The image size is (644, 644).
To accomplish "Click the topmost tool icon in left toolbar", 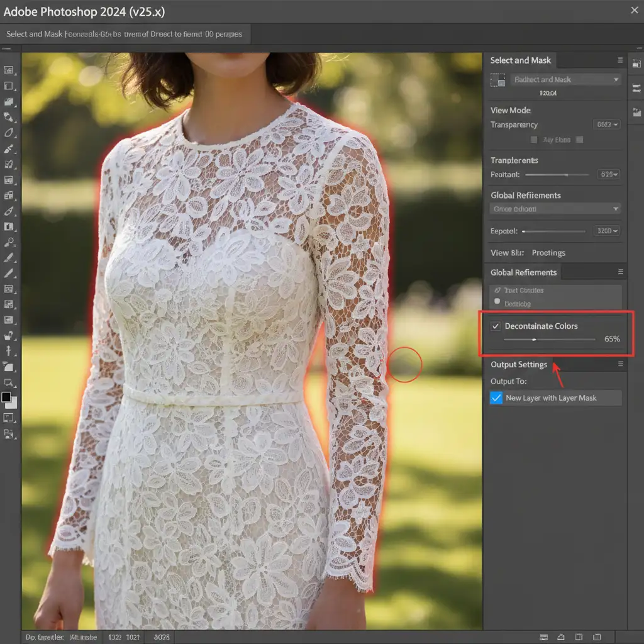I will [9, 71].
